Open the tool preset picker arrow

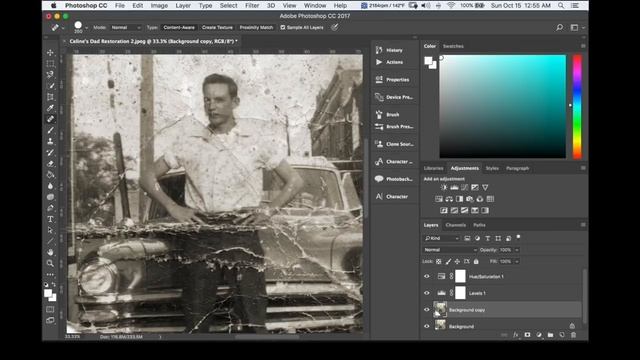tap(63, 28)
